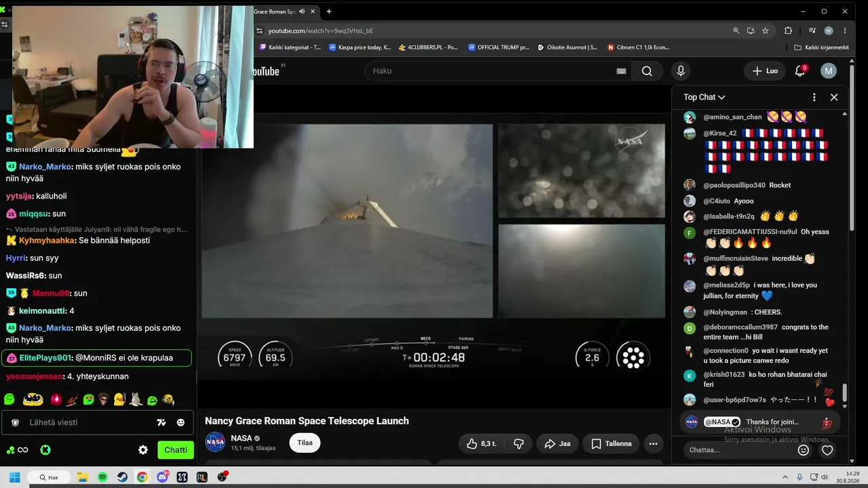
Task: Click the chat identity shield icon
Action: [x=15, y=422]
